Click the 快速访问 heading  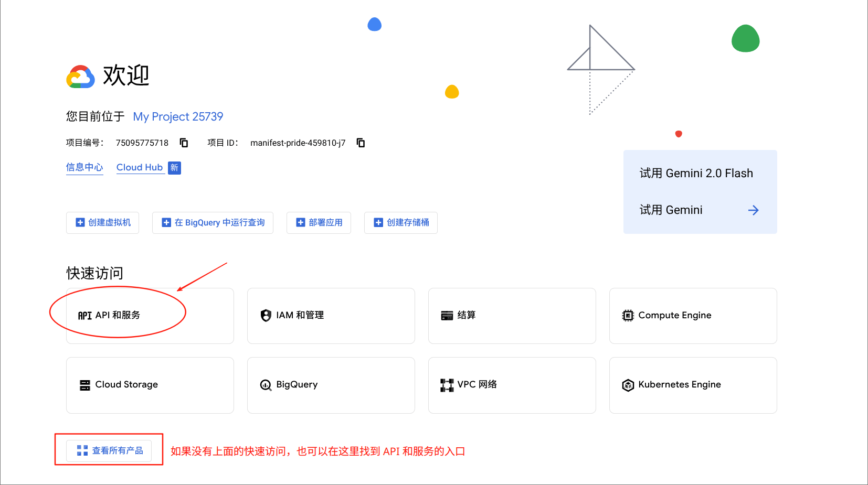pyautogui.click(x=95, y=273)
